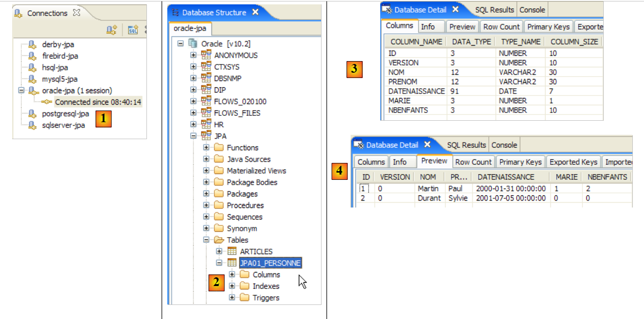644x319 pixels.
Task: Collapse the JPA schema node
Action: pyautogui.click(x=193, y=136)
